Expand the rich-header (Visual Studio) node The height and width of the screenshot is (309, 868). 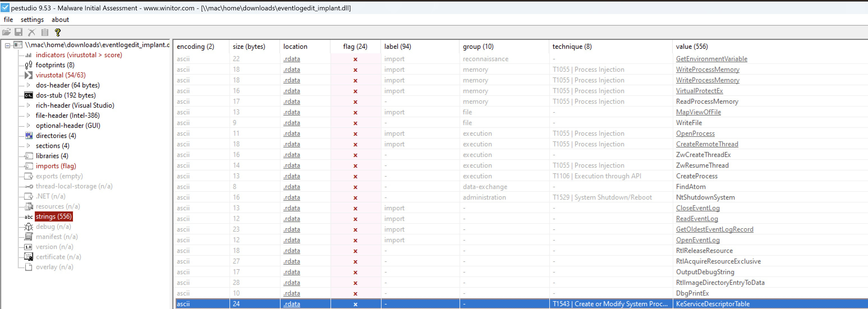click(x=28, y=105)
